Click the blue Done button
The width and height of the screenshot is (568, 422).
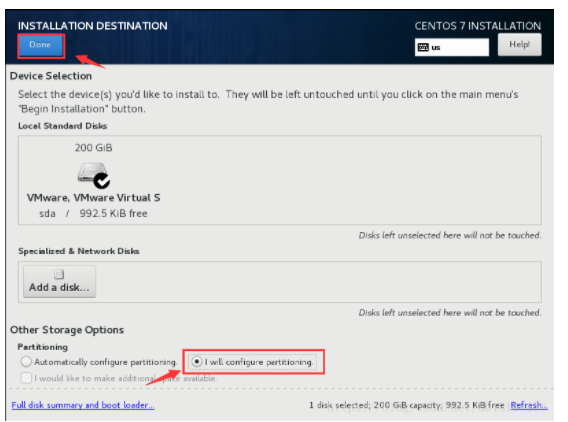[x=41, y=46]
